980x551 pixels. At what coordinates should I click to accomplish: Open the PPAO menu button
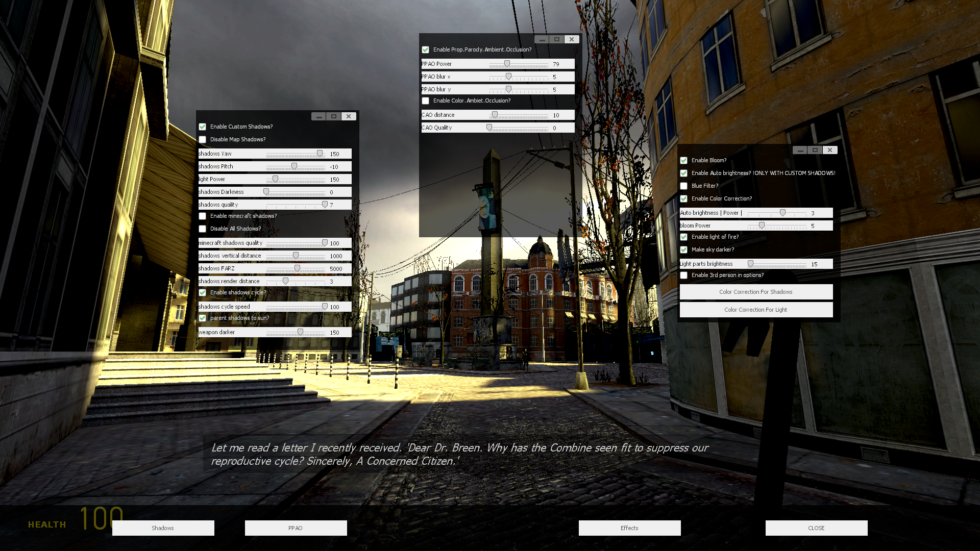click(296, 528)
